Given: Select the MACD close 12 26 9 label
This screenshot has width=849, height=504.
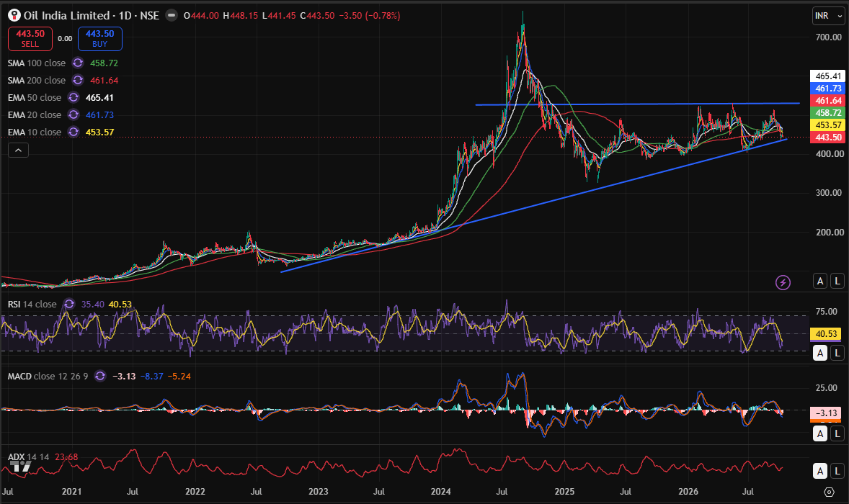Looking at the screenshot, I should [x=48, y=376].
